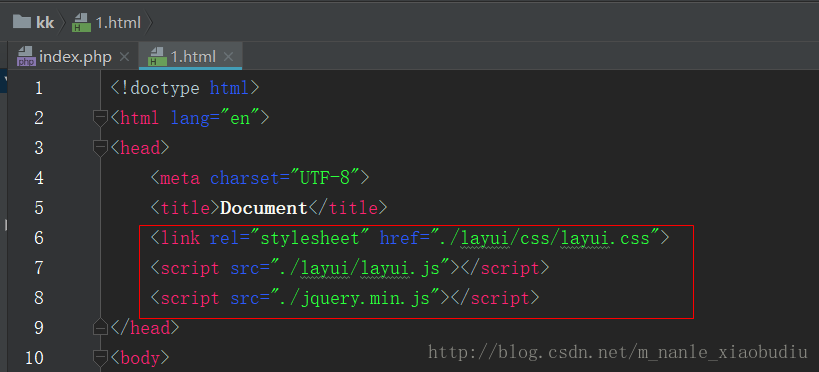The width and height of the screenshot is (819, 372).
Task: Open the kk folder breadcrumb
Action: 33,22
